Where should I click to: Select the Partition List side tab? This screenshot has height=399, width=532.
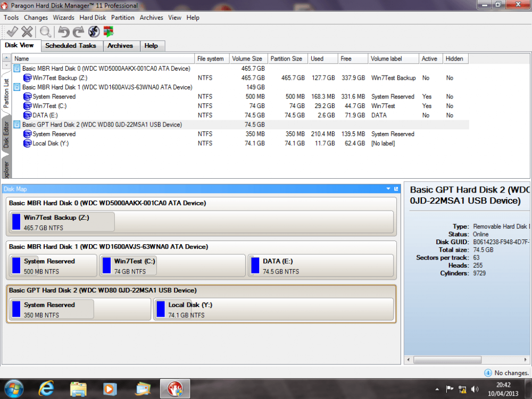point(6,93)
